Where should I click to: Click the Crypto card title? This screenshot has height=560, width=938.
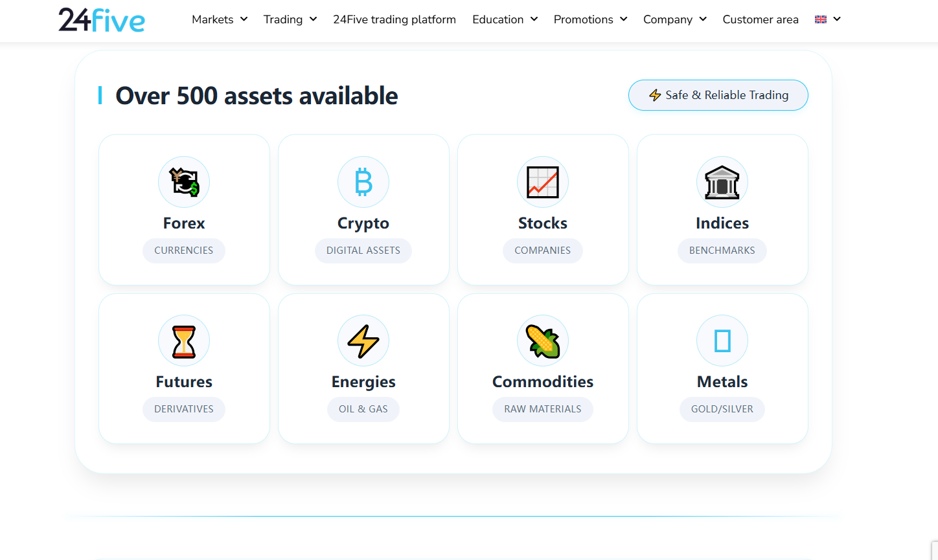pyautogui.click(x=363, y=223)
